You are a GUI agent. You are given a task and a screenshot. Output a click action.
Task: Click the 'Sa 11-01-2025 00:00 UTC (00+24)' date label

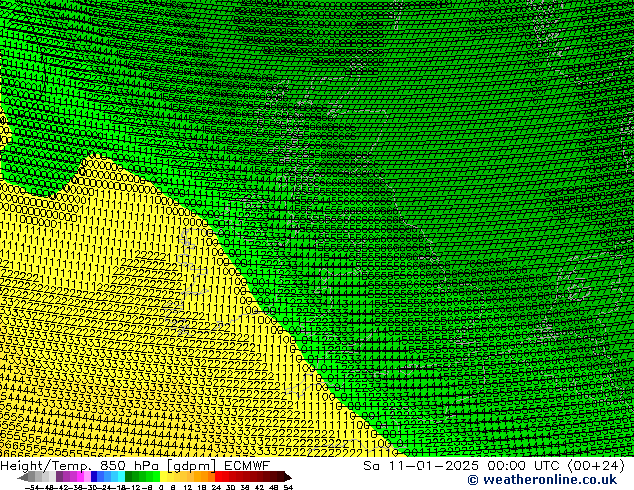point(494,466)
